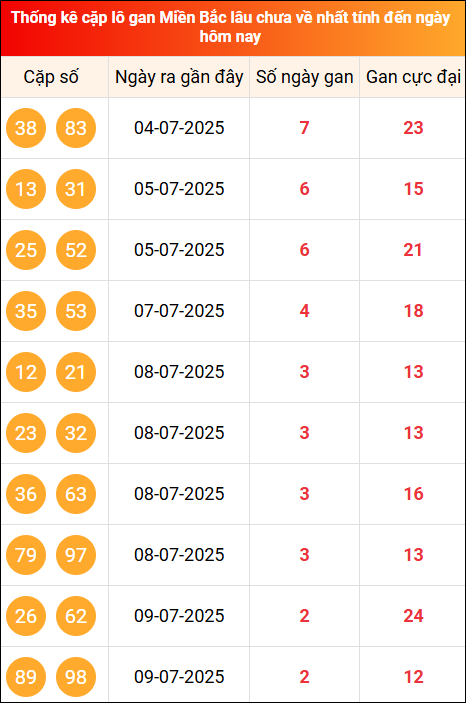Click the orange number ball 83
466x703 pixels.
(x=76, y=128)
